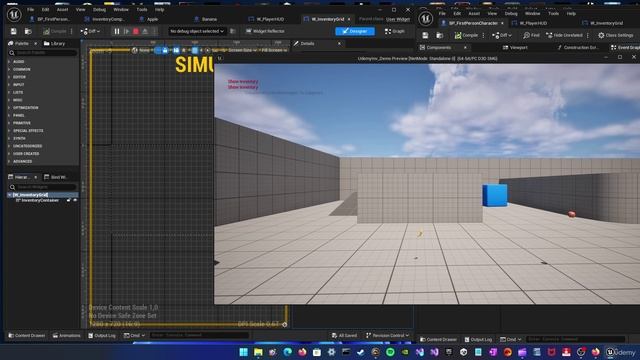Open Cmd dropdown in widget editor status bar

134,336
